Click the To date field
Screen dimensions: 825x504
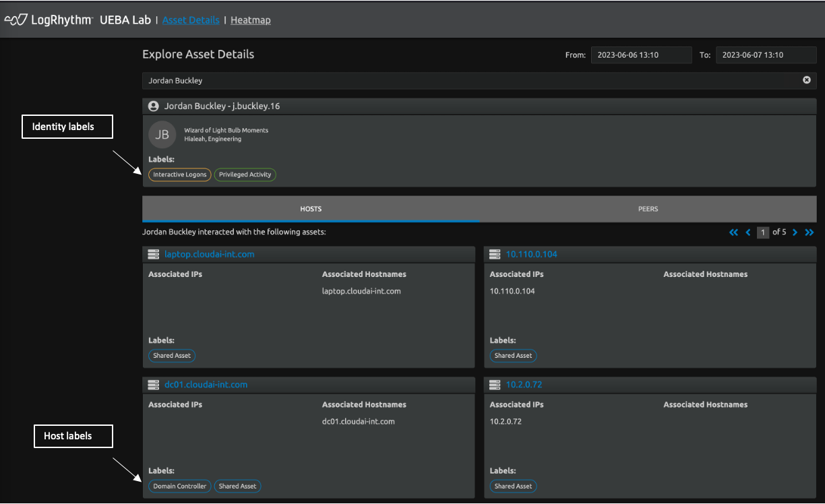coord(766,55)
